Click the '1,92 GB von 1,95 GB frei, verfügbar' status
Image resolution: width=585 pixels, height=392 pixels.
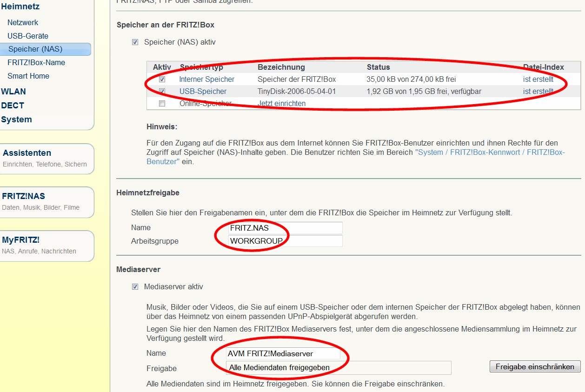(424, 92)
